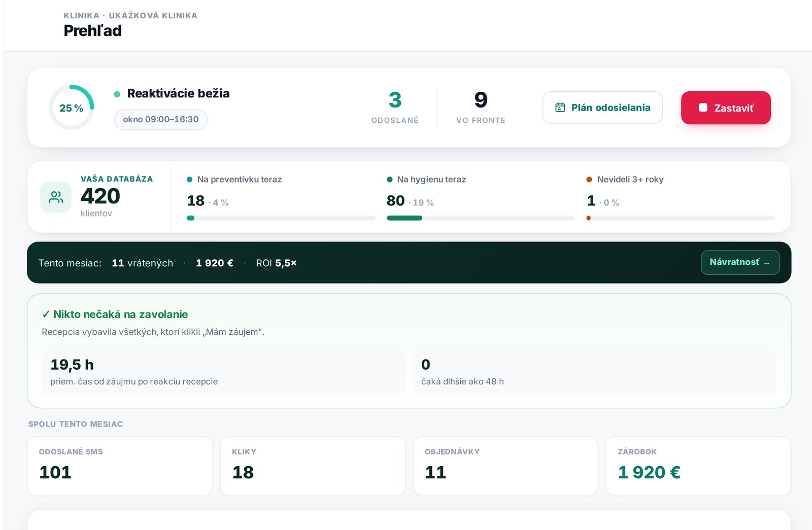Click the Reaktivácie bežia status heading
Image resolution: width=812 pixels, height=530 pixels.
(x=178, y=93)
